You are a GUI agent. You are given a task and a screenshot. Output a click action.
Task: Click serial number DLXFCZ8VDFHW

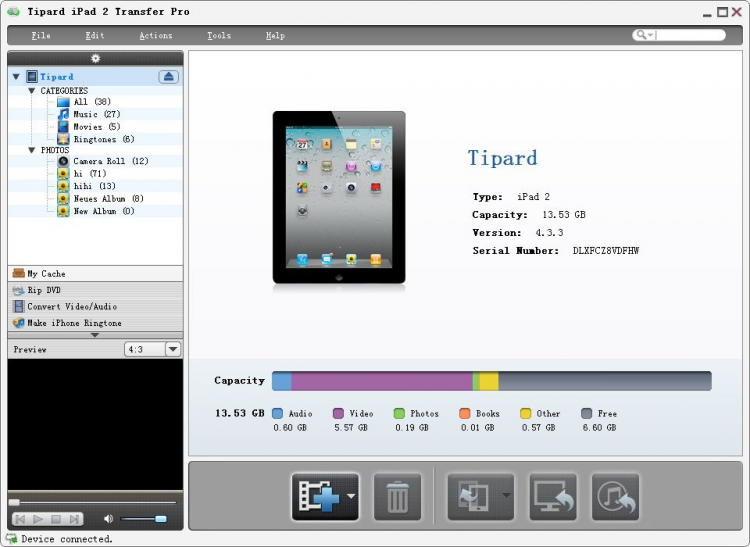(606, 251)
